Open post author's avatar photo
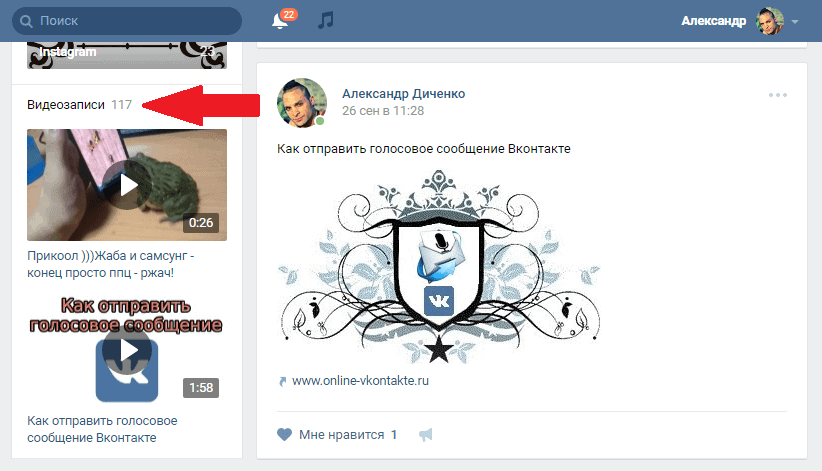Viewport: 822px width, 471px height. 302,103
